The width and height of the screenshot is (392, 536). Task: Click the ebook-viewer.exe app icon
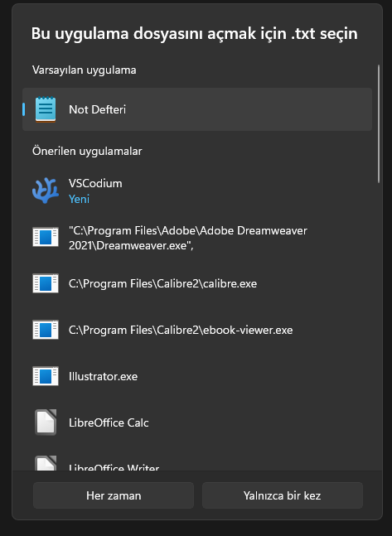tap(46, 330)
